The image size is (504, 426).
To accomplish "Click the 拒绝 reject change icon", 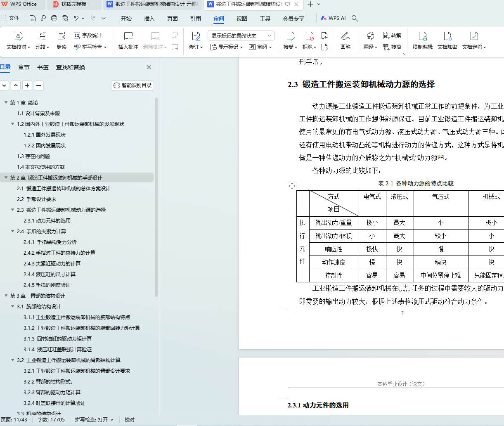I will [309, 36].
